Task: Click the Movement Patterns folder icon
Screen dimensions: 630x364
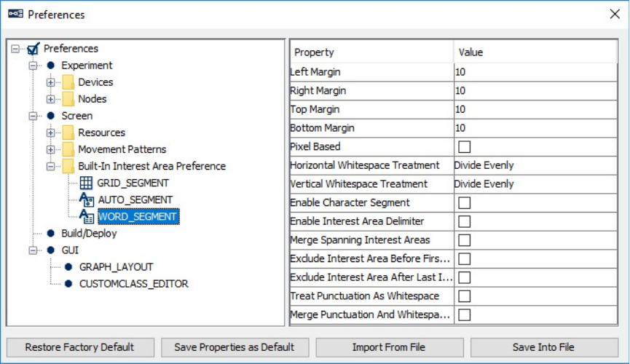Action: (x=68, y=149)
